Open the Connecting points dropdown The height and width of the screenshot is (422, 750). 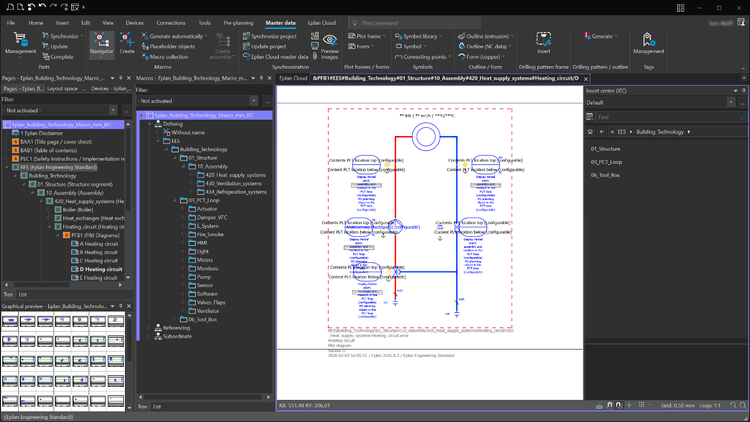coord(450,56)
